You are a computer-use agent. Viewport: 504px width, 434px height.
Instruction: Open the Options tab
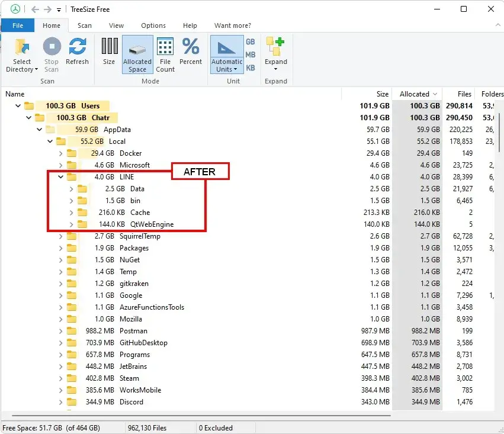[153, 25]
